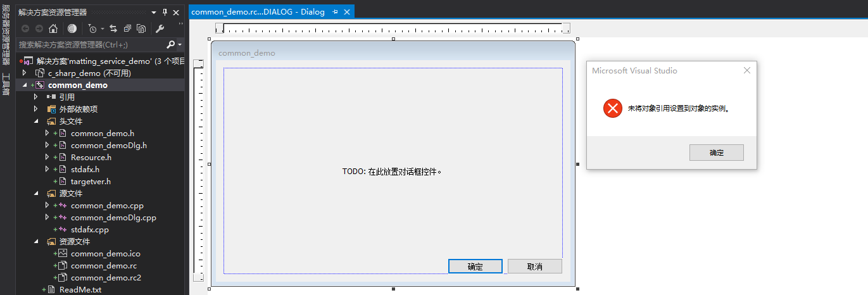Open the dropdown arrow next to clock filter
This screenshot has height=295, width=868.
tap(102, 29)
